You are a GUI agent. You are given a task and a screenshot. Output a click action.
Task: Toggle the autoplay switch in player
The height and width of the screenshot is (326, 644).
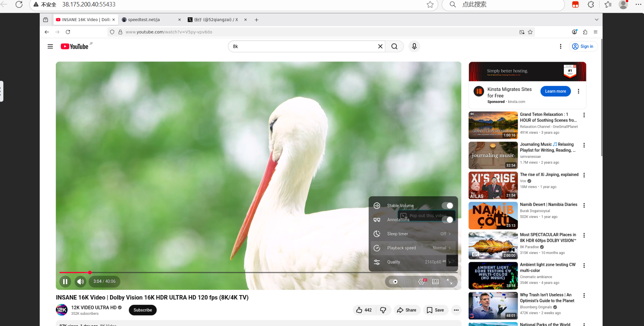[x=393, y=282]
